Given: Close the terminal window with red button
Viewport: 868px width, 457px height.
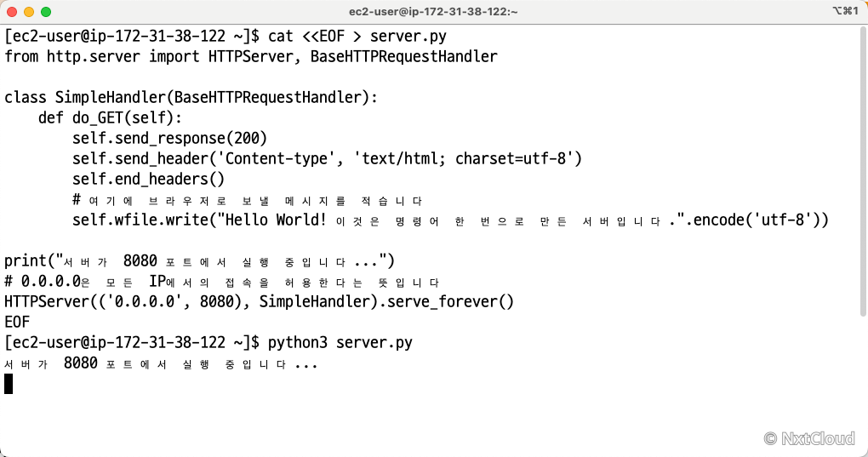Looking at the screenshot, I should [12, 12].
